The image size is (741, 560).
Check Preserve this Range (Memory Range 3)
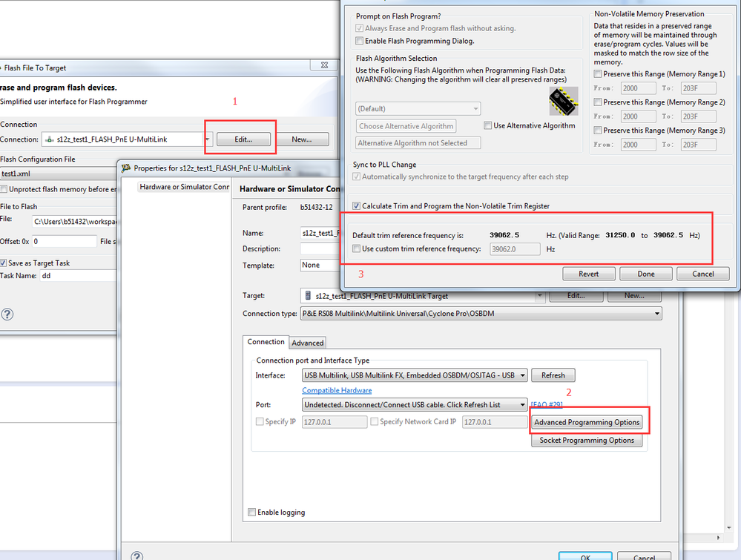click(x=598, y=131)
